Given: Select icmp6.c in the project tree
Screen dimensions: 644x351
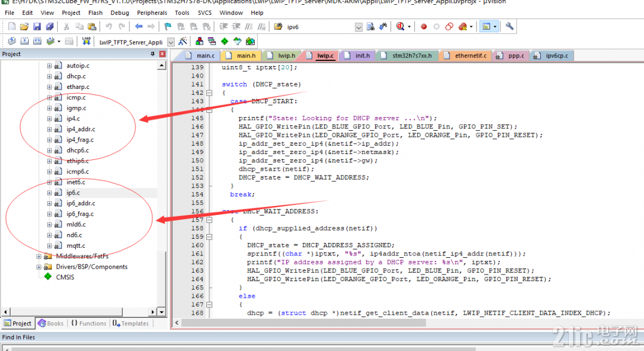Looking at the screenshot, I should (77, 172).
